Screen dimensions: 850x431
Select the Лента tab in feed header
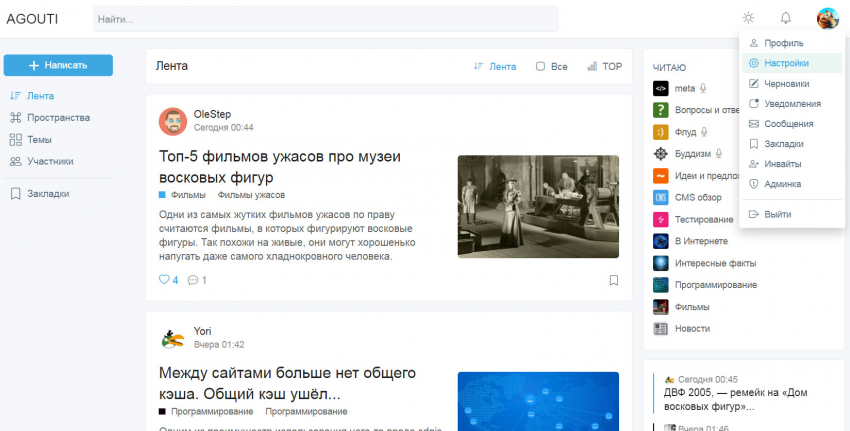click(x=494, y=67)
